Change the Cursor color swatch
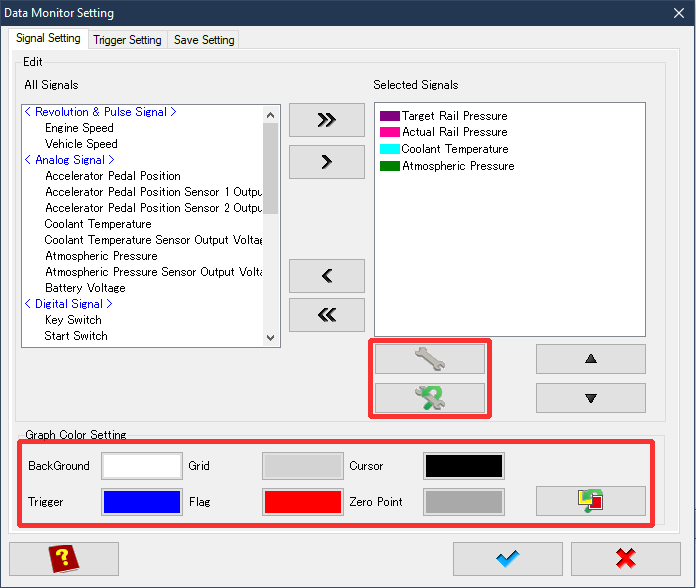696x588 pixels. pos(464,466)
